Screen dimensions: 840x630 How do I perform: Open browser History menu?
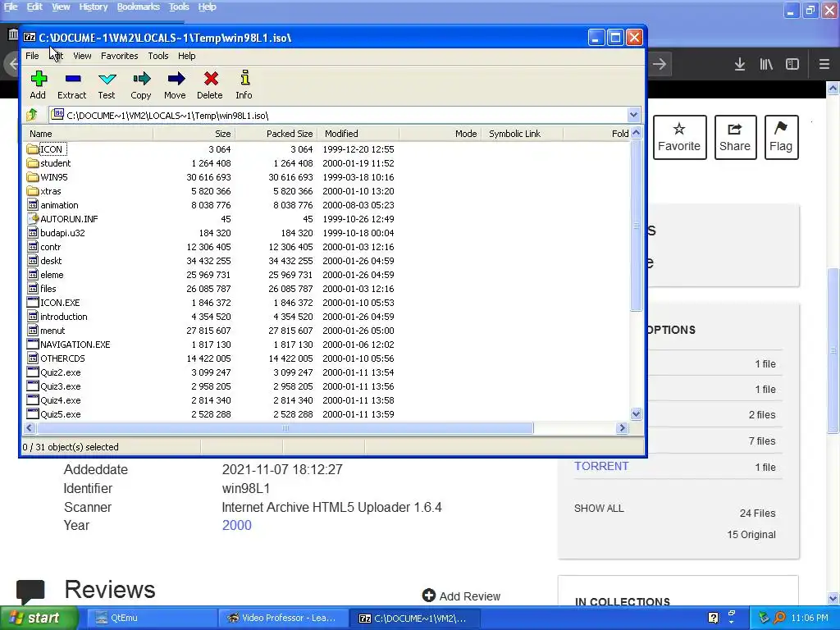(x=94, y=7)
